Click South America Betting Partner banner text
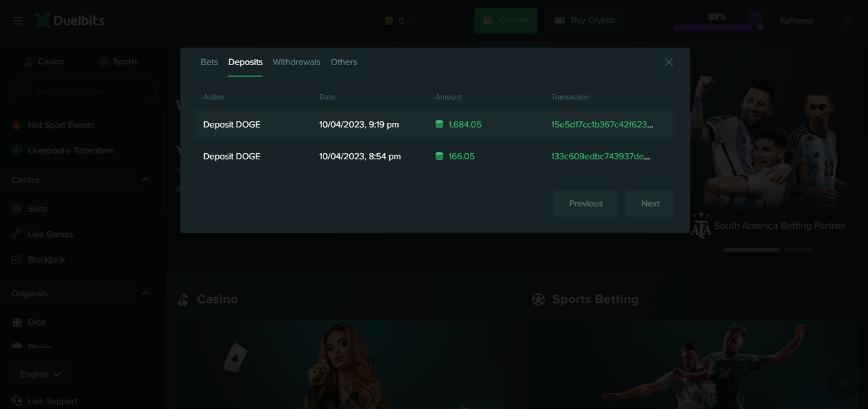This screenshot has width=868, height=409. pos(780,226)
